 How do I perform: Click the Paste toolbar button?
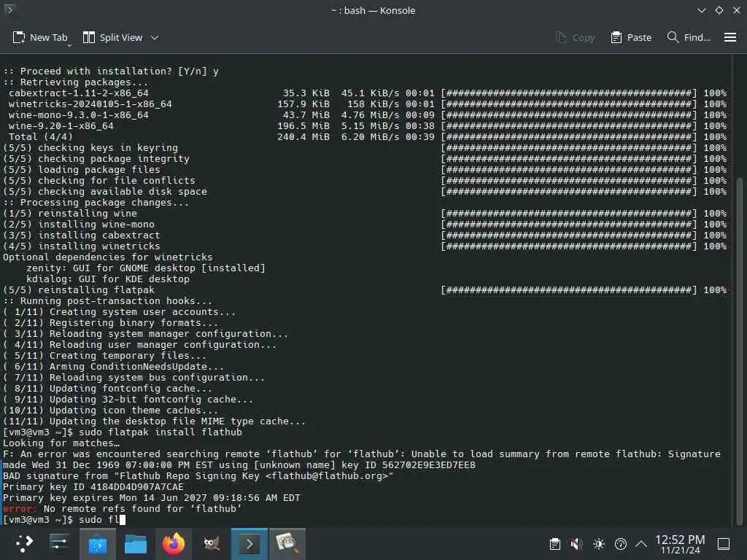click(631, 38)
